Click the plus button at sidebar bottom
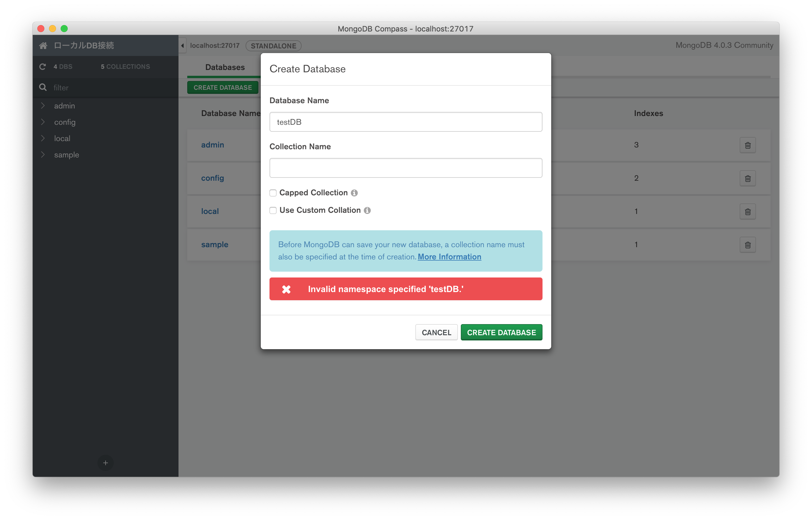812x520 pixels. (x=105, y=463)
